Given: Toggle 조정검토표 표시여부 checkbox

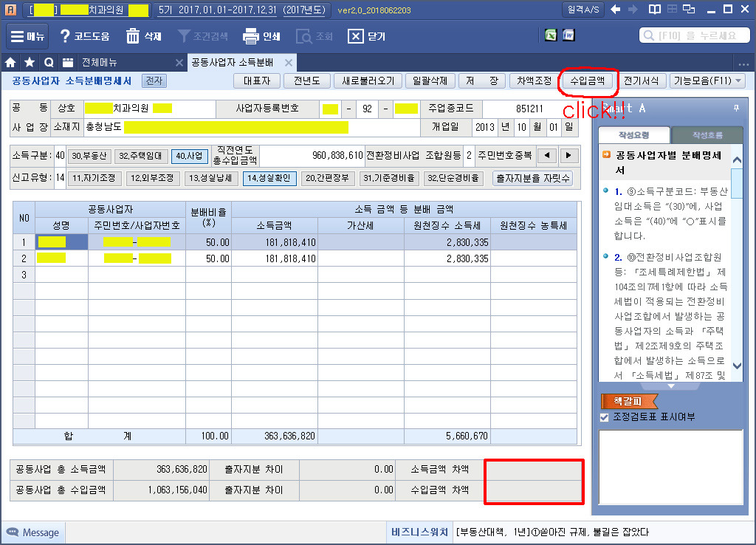Looking at the screenshot, I should click(604, 417).
